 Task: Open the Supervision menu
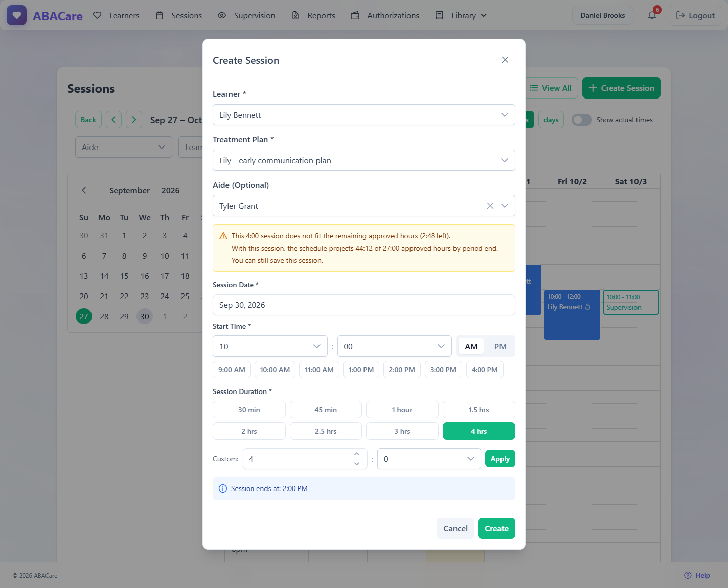click(x=247, y=15)
